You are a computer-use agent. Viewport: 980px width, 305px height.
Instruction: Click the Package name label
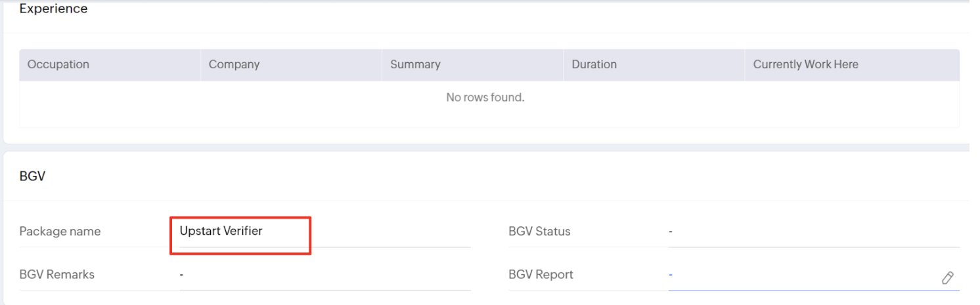(60, 232)
